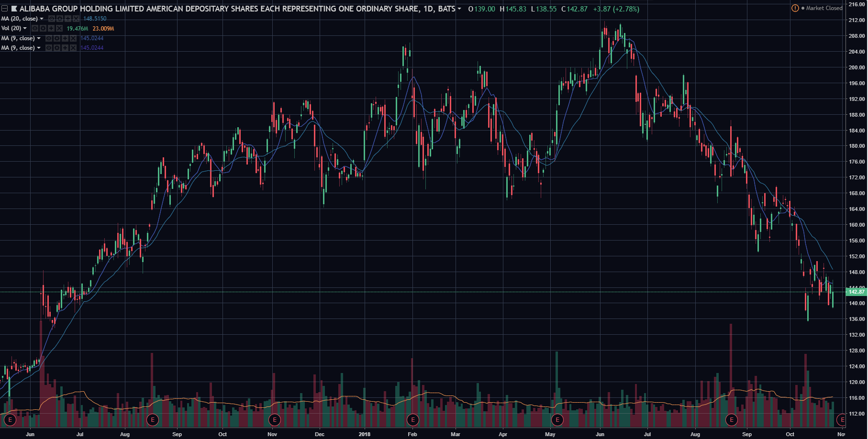Remove Vol (20) with its X icon
This screenshot has height=439, width=868.
59,28
